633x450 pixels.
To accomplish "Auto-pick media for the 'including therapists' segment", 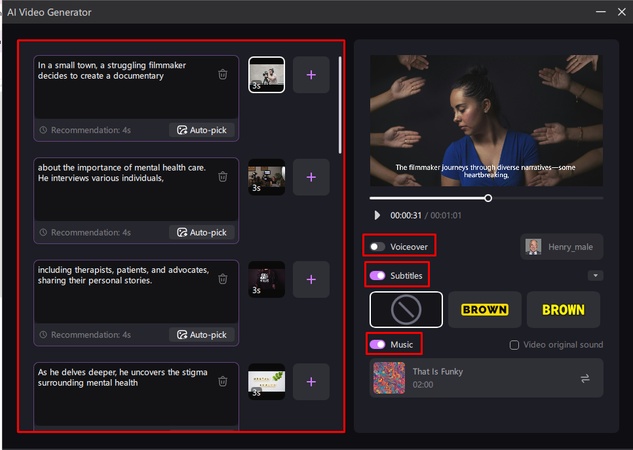I will coord(202,335).
